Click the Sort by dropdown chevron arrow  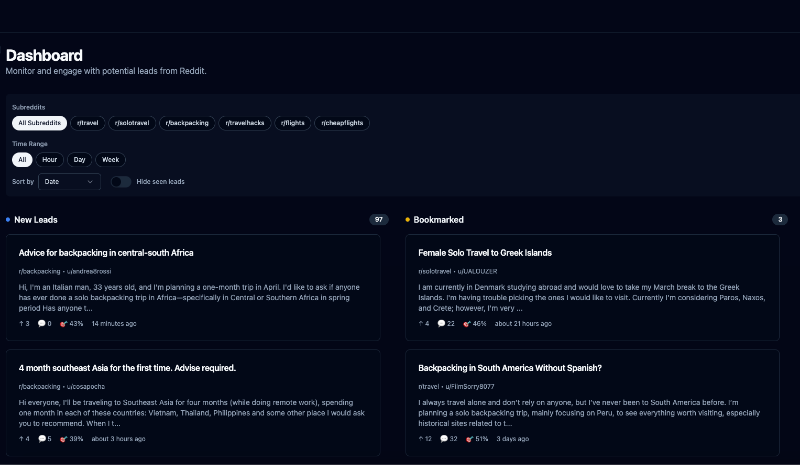pos(90,182)
